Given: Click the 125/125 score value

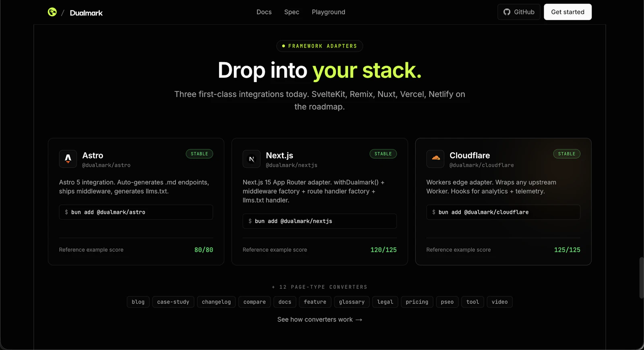Looking at the screenshot, I should (567, 250).
